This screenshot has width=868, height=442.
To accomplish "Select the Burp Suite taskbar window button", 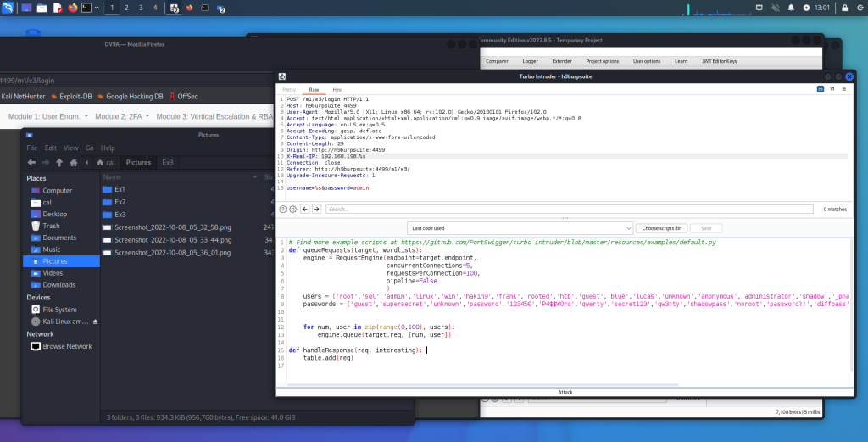I will tap(174, 8).
